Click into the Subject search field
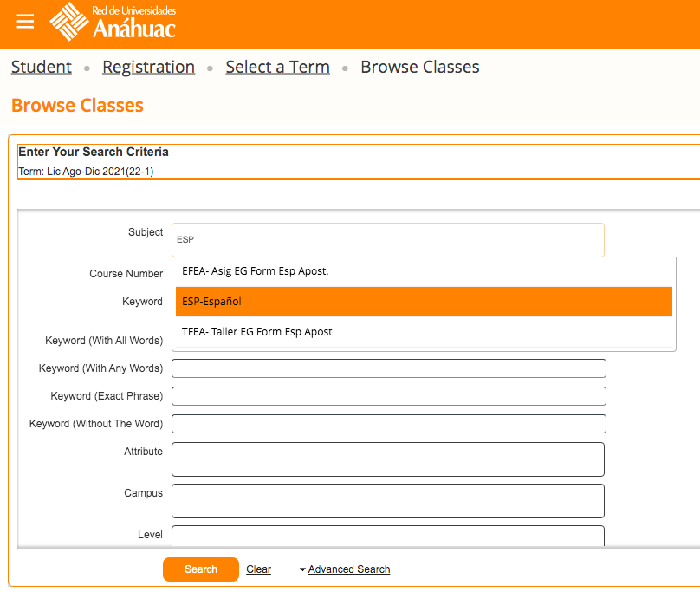Image resolution: width=700 pixels, height=592 pixels. pyautogui.click(x=387, y=239)
